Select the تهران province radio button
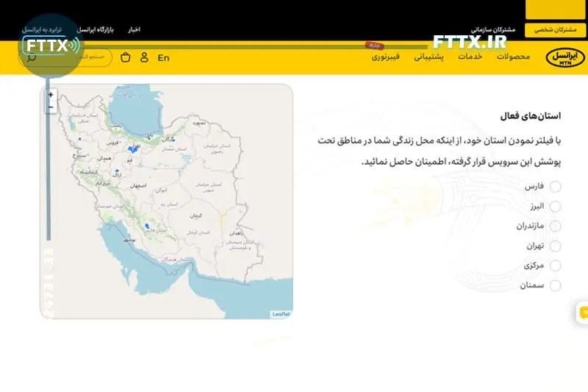This screenshot has height=392, width=588. point(555,246)
